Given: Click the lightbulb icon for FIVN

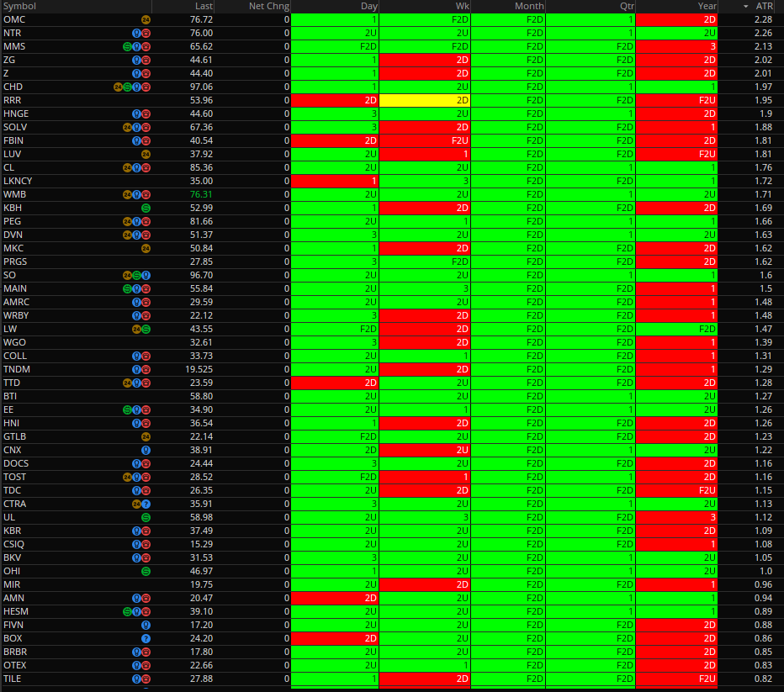Looking at the screenshot, I should [146, 625].
